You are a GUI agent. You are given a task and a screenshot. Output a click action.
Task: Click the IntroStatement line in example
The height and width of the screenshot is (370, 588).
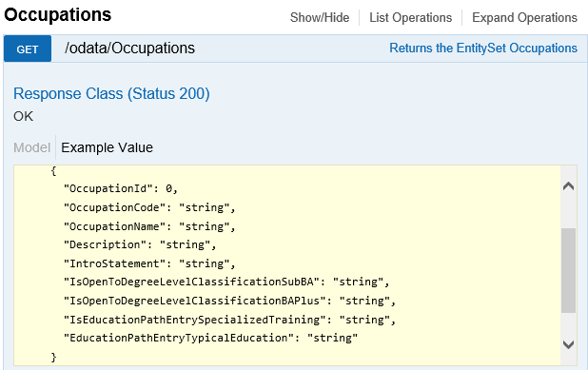pyautogui.click(x=149, y=263)
